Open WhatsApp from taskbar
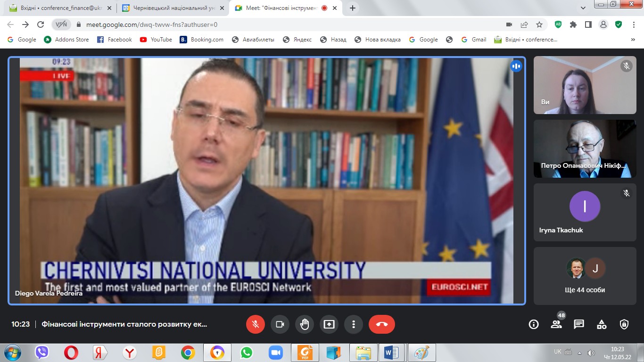Viewport: 644px width, 362px height. pyautogui.click(x=246, y=353)
